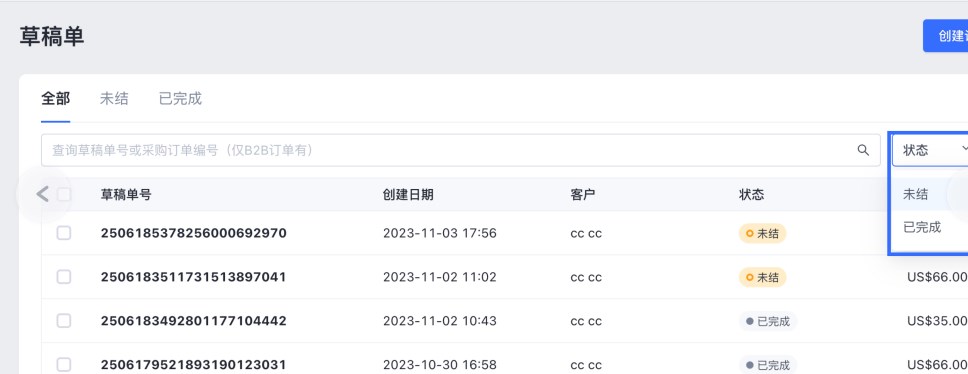Click the left arrow carousel icon

42,194
